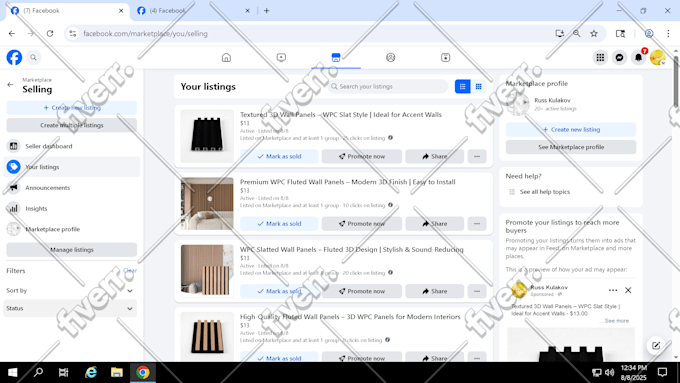Open the account profile avatar menu

[x=657, y=57]
